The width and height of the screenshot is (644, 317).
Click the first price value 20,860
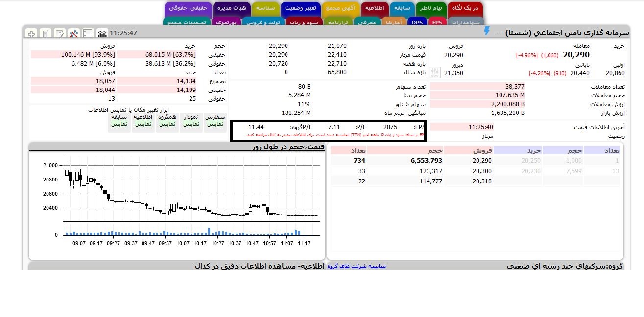[x=616, y=73]
